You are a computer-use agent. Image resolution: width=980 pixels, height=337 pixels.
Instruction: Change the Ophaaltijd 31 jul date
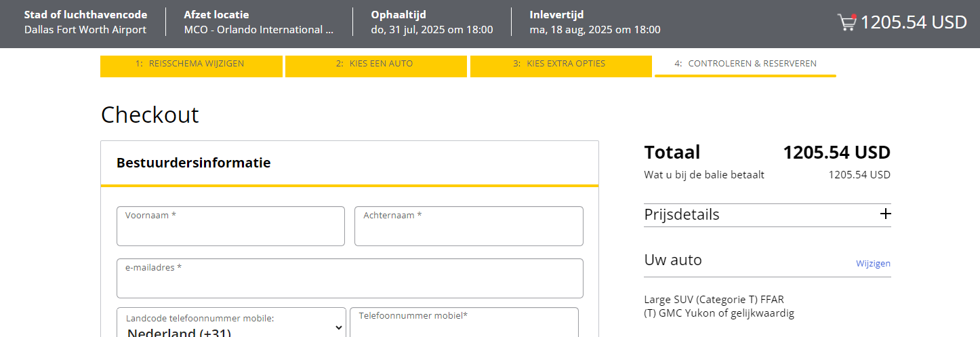[432, 30]
